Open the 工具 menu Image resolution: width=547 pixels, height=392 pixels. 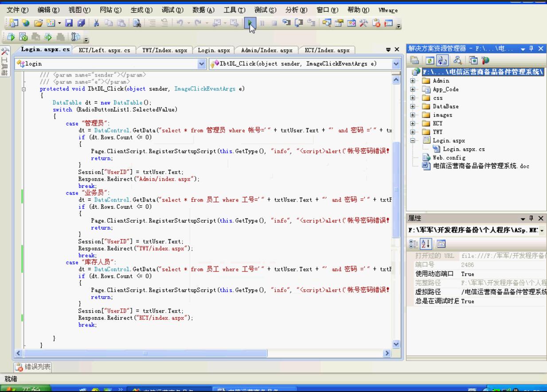tap(234, 10)
